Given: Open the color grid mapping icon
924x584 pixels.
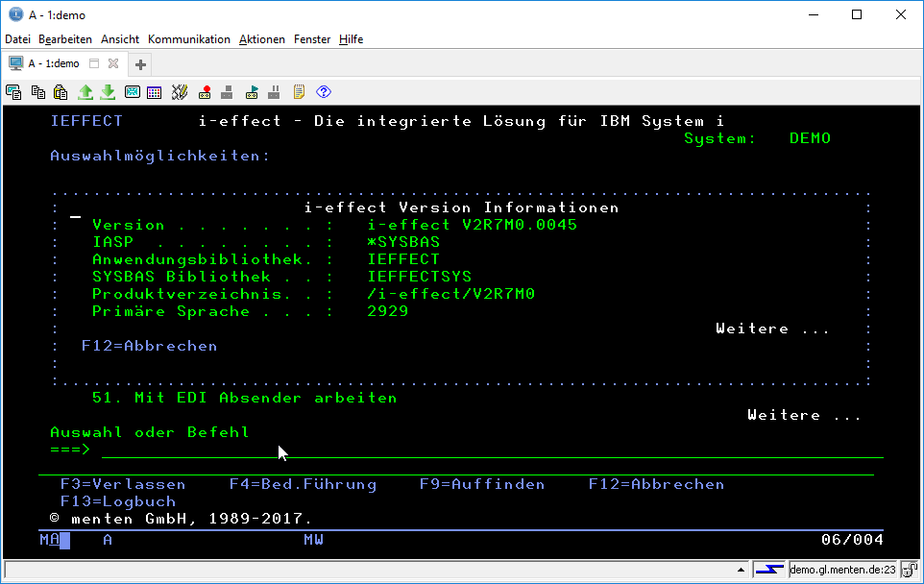Looking at the screenshot, I should coord(155,92).
